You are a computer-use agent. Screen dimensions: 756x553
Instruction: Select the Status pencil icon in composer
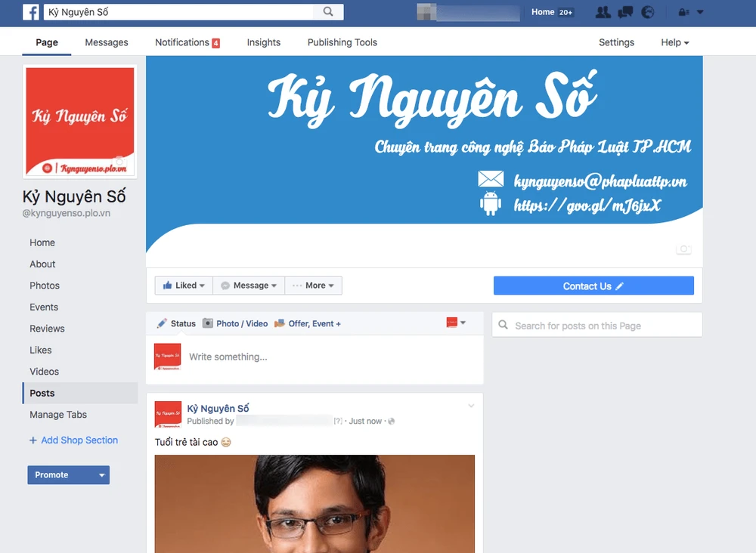[x=161, y=323]
